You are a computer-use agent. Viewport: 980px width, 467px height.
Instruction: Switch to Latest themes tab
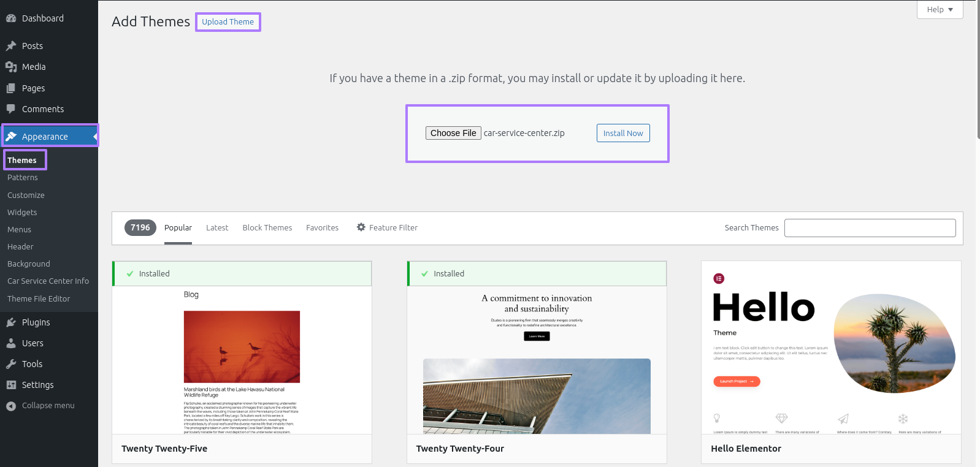217,227
